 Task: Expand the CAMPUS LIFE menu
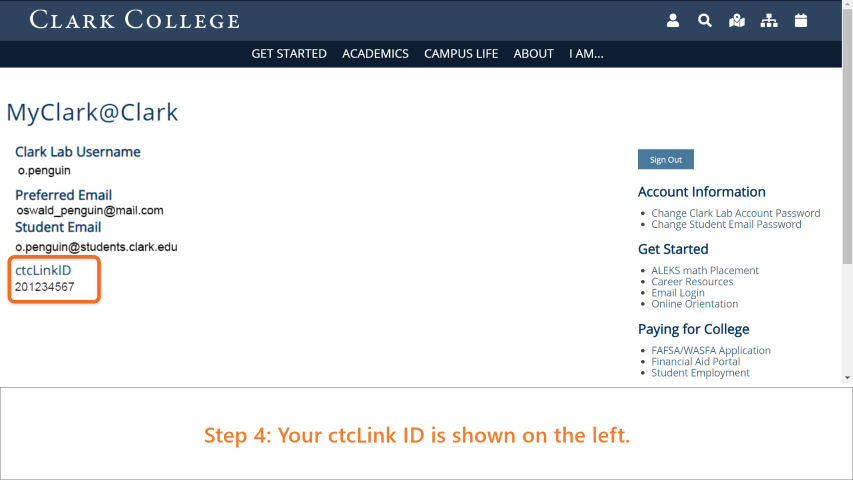[461, 54]
